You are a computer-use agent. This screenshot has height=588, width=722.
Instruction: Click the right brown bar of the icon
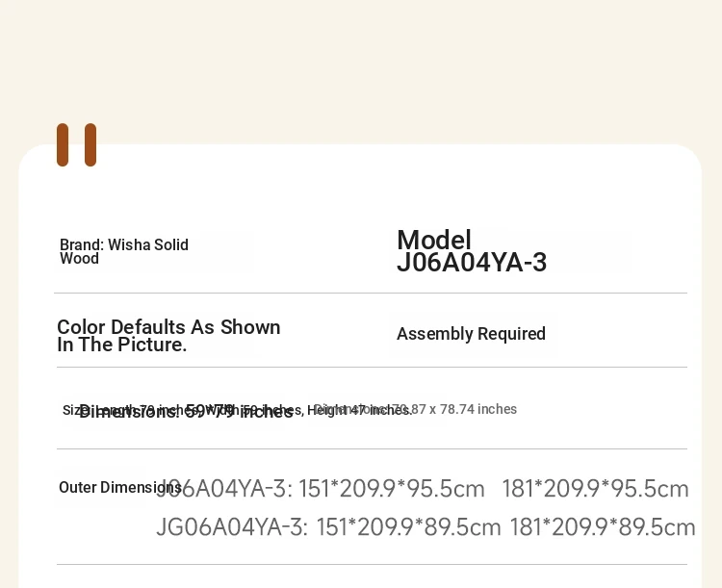90,144
